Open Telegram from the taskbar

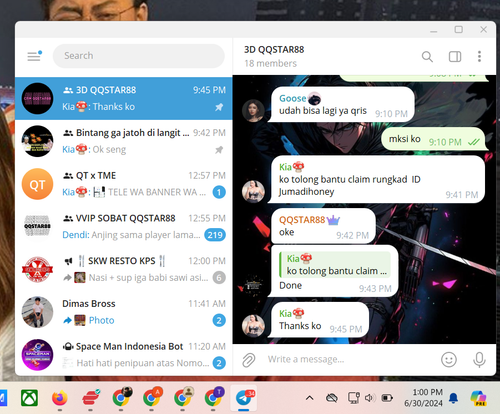pos(244,398)
